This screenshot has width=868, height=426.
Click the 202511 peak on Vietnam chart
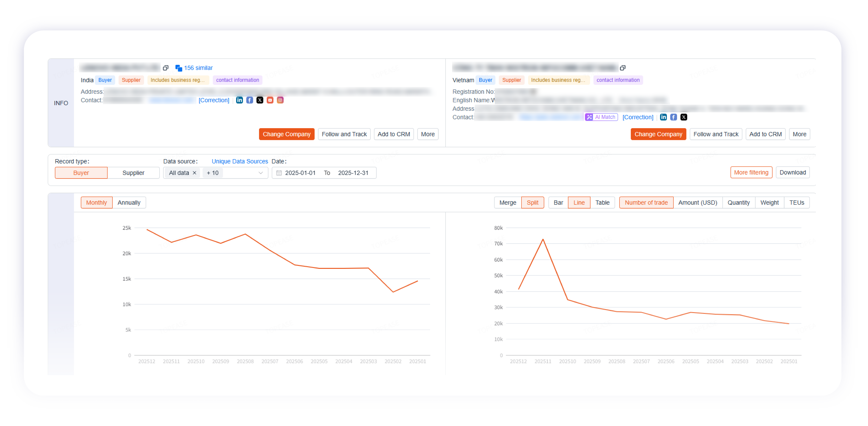pyautogui.click(x=543, y=239)
